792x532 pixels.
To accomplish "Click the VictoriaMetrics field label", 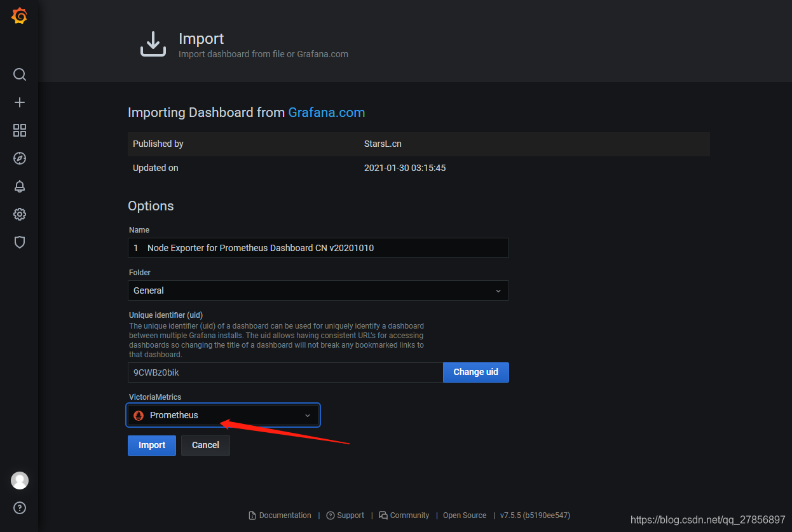I will tap(155, 397).
